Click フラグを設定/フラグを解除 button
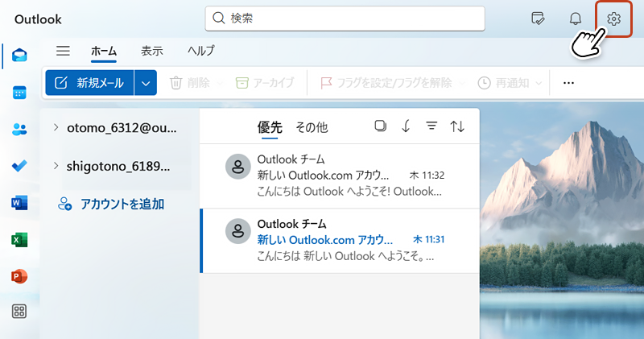644x339 pixels. [x=386, y=83]
